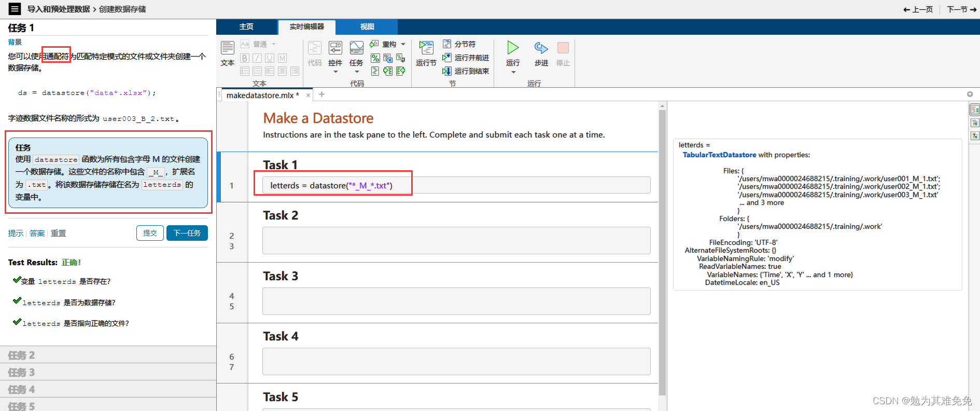Click the 重置 reset link
The height and width of the screenshot is (411, 980).
58,234
